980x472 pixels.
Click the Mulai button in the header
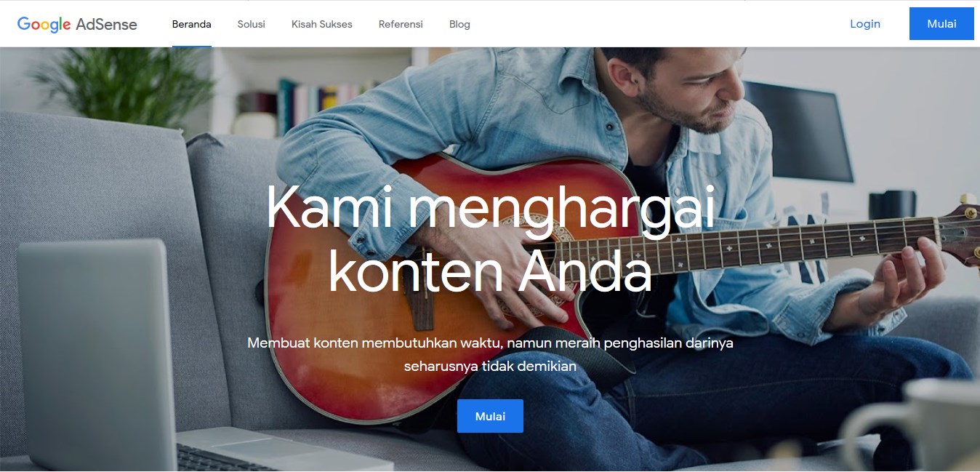coord(941,24)
